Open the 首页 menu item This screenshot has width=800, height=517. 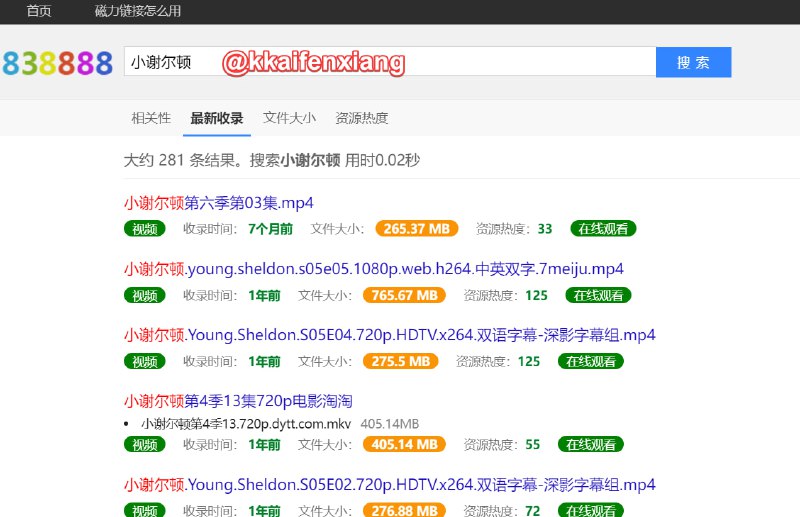40,11
